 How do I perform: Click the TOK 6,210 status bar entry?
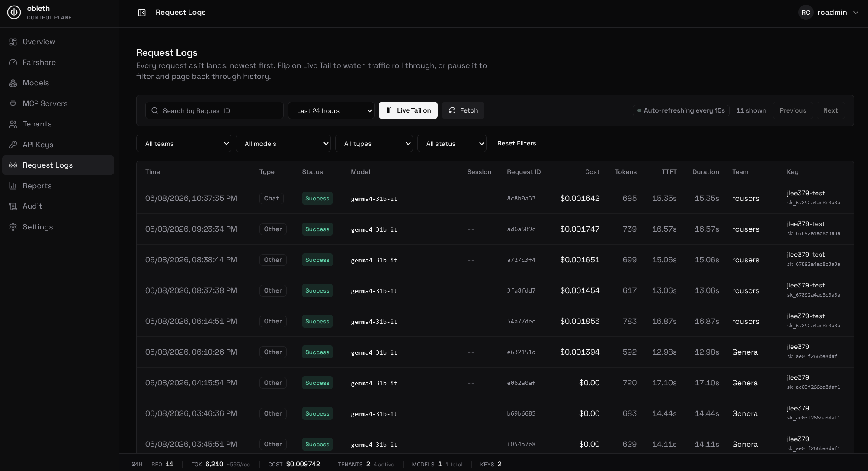click(221, 464)
